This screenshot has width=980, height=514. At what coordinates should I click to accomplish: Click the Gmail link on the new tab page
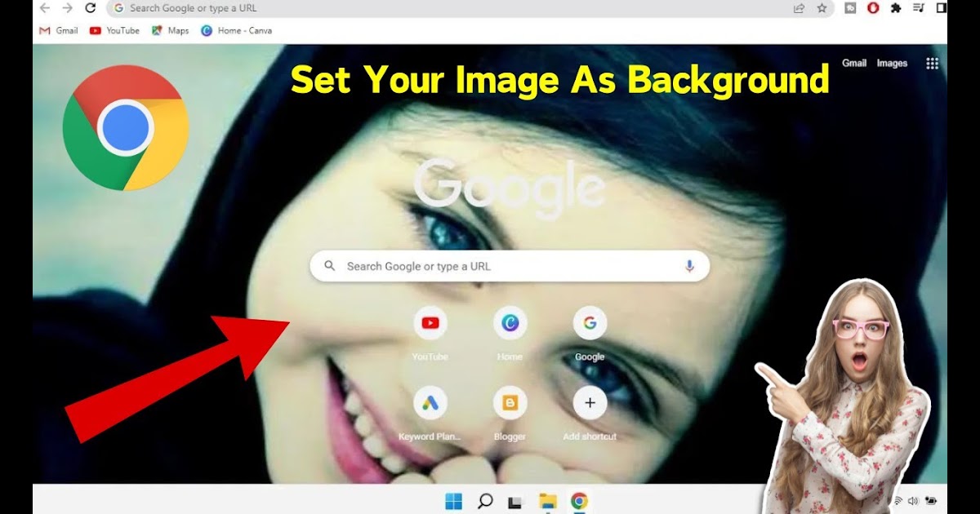[x=854, y=63]
